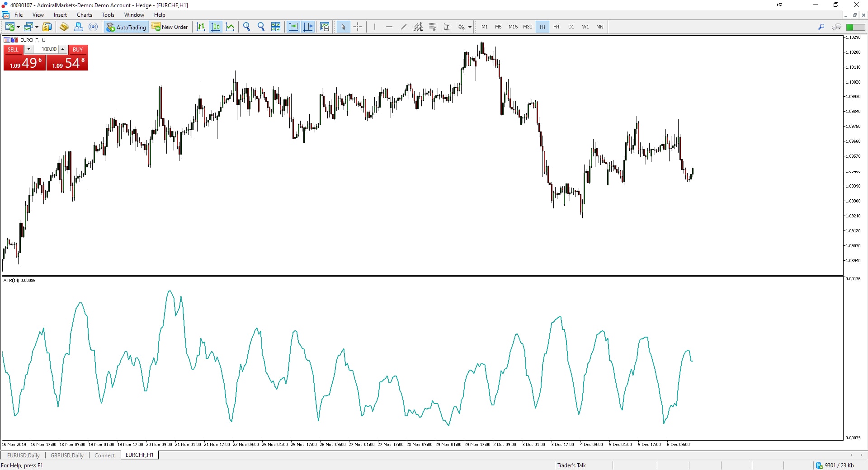This screenshot has height=470, width=868.
Task: Click the New Order button
Action: (170, 27)
